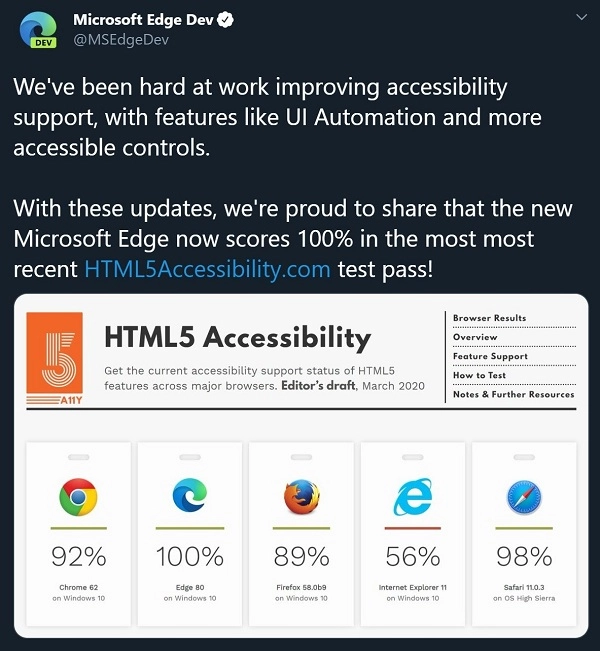600x651 pixels.
Task: Click the Microsoft Edge Dev account name
Action: (143, 20)
